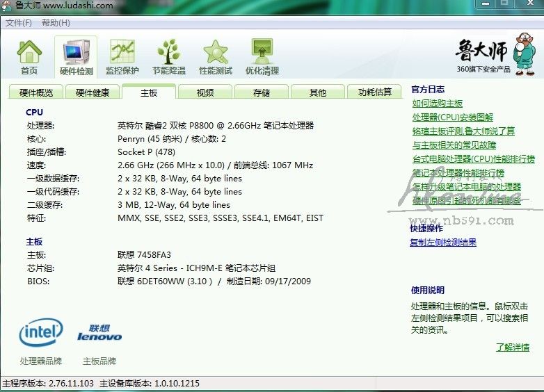Image resolution: width=544 pixels, height=392 pixels.
Task: Switch to the 功耗估算 tab
Action: point(374,92)
